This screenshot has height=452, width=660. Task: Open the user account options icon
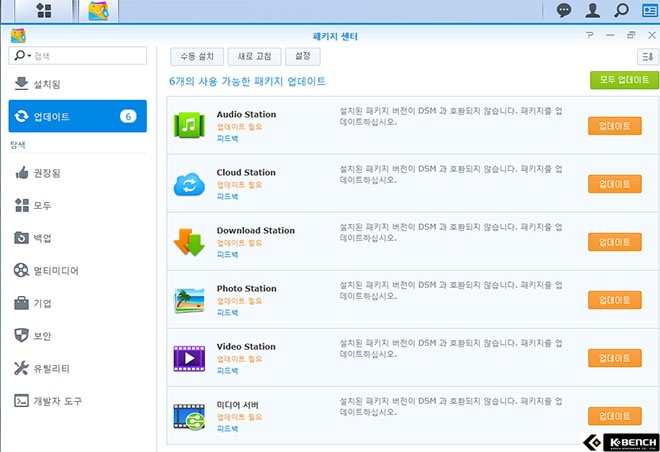593,10
